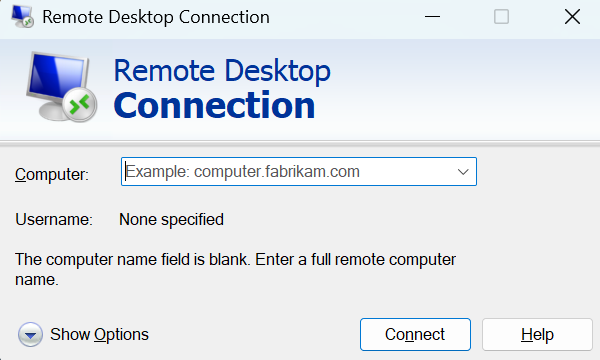
Task: Minimize the Remote Desktop Connection window
Action: [x=432, y=17]
